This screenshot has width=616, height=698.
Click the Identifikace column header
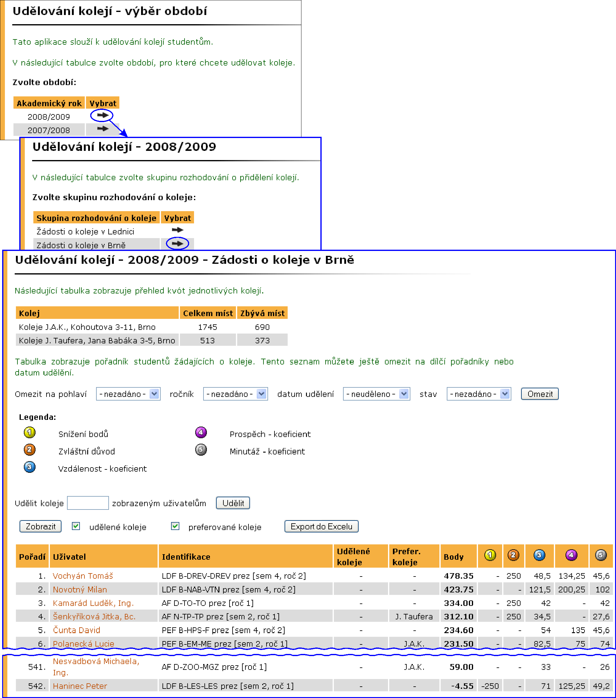click(245, 557)
